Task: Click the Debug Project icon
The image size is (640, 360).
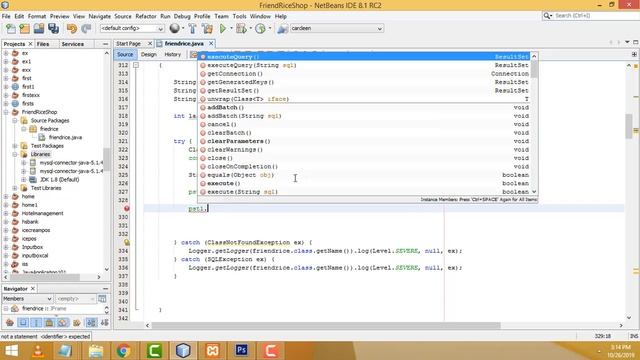Action: (x=241, y=29)
